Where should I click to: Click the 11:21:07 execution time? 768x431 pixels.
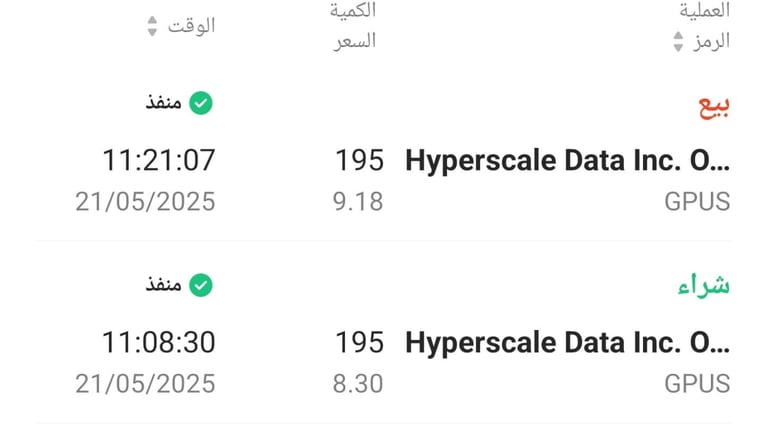tap(159, 161)
